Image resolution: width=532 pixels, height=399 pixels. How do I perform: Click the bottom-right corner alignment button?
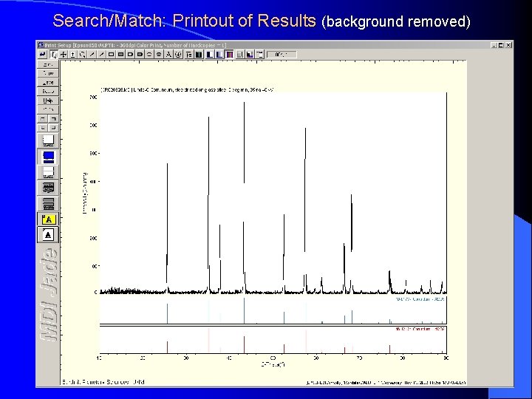coord(53,128)
